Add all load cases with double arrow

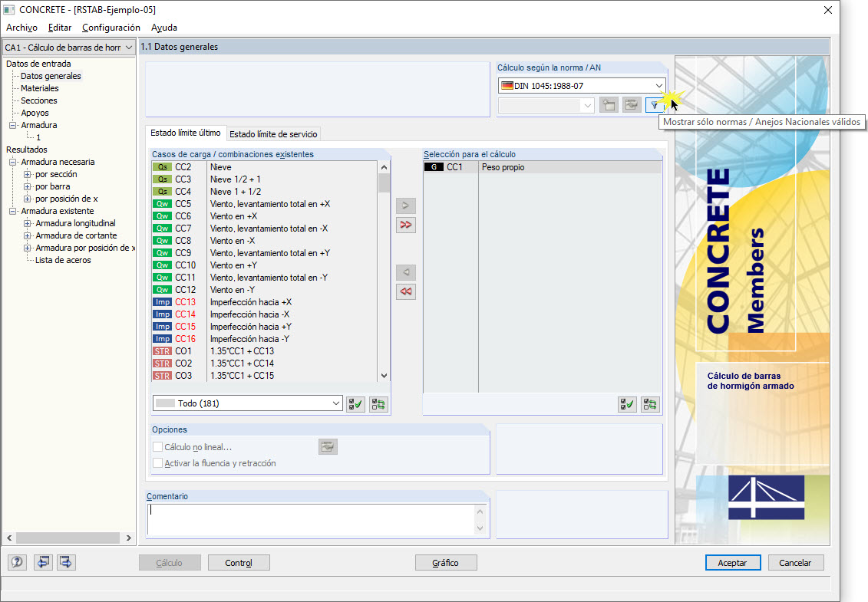406,225
